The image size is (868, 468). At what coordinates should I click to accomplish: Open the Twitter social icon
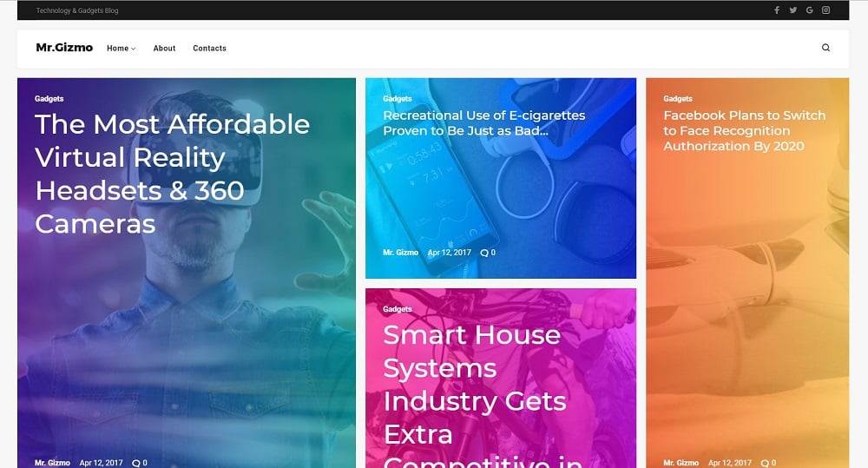tap(793, 10)
